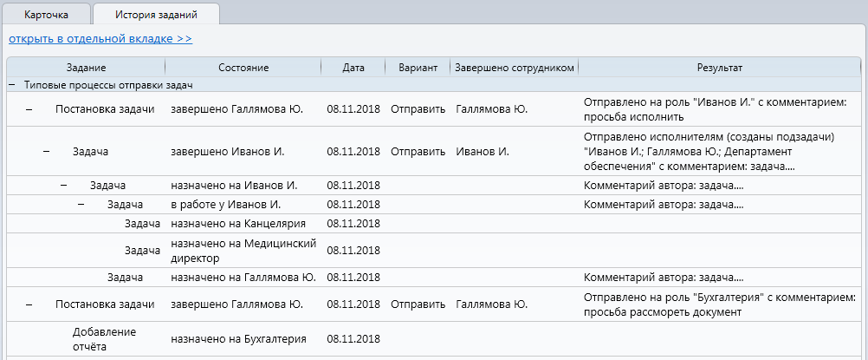Open link открыть в отдельной вкладке

100,39
